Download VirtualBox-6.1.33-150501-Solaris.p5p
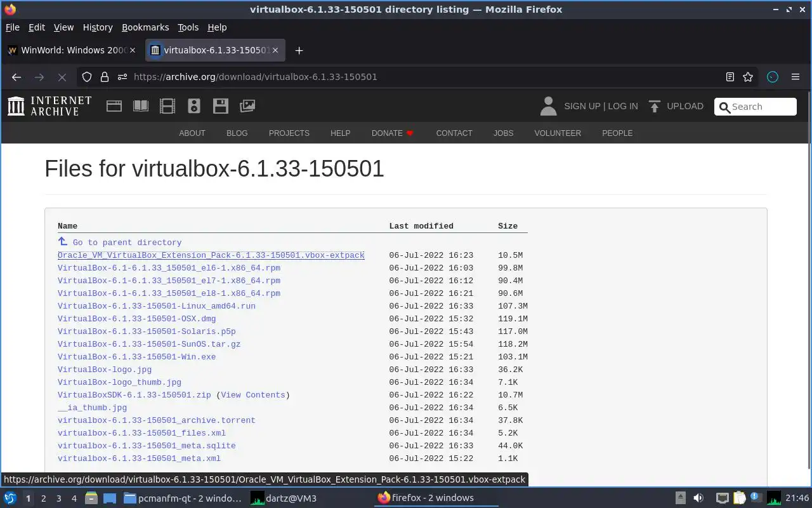Screen dimensions: 812x508 pyautogui.click(x=147, y=331)
